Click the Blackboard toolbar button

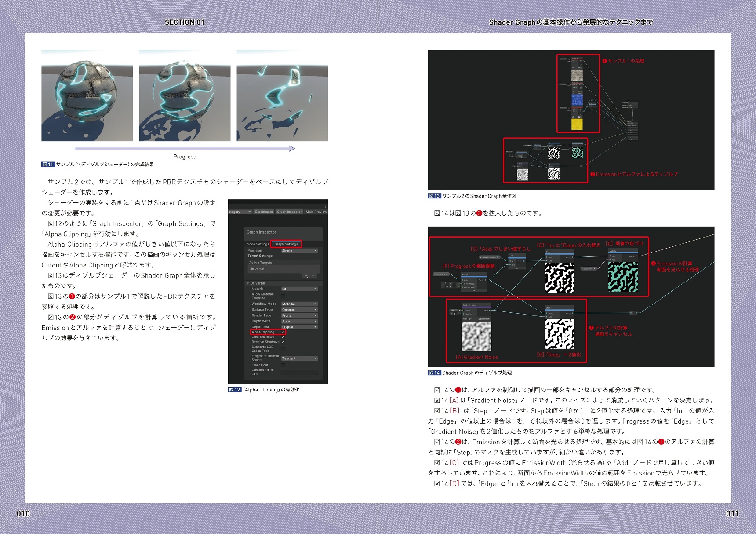tap(264, 212)
